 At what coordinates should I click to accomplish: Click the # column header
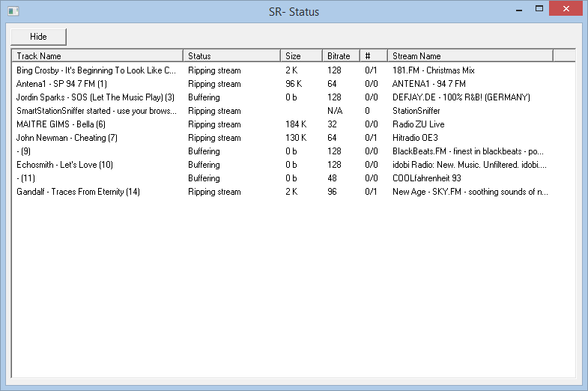[x=374, y=56]
